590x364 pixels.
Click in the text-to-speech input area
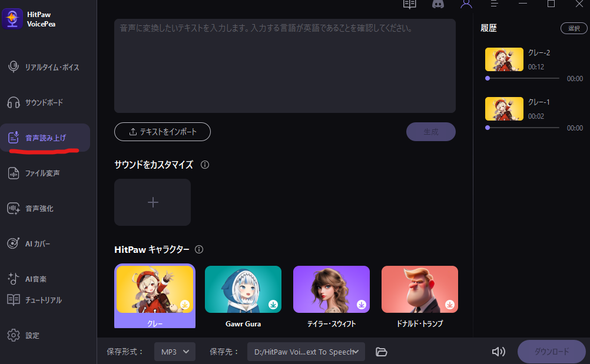click(x=285, y=66)
